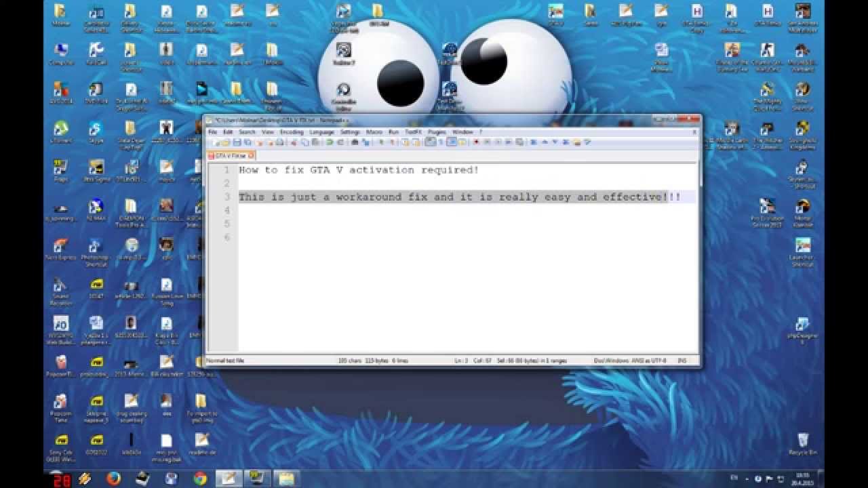Click the New file icon in Notepad++ toolbar
The width and height of the screenshot is (868, 488).
pos(216,142)
